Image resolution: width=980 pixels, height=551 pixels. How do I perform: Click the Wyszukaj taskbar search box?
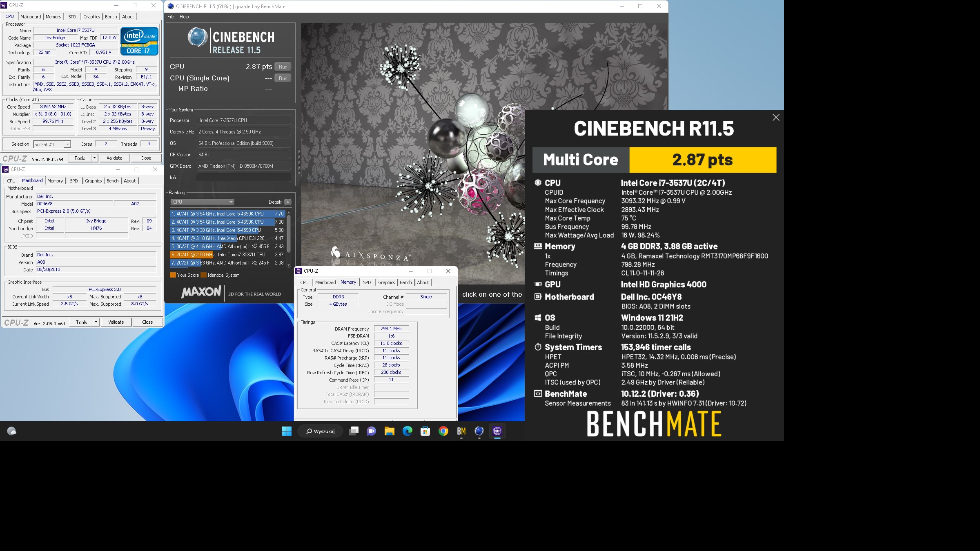(321, 431)
